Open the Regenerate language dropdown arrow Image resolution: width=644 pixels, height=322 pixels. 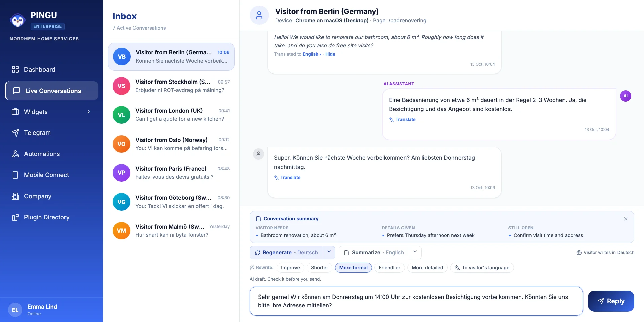(x=329, y=253)
